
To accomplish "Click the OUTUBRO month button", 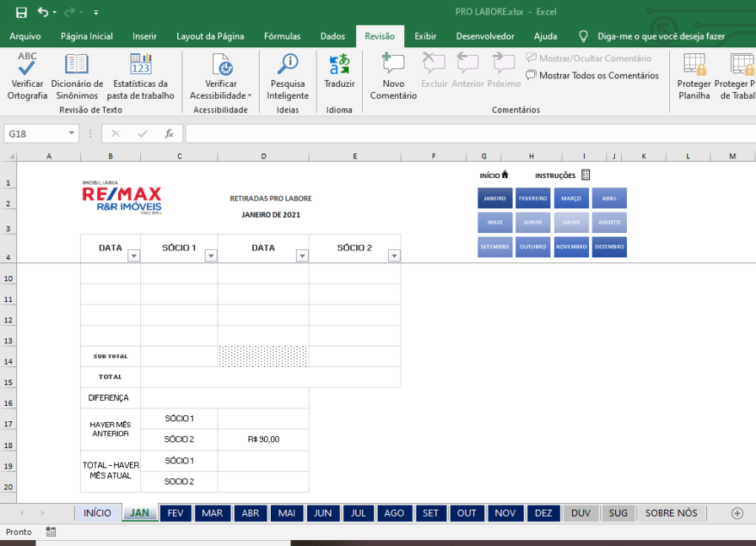I will click(x=532, y=246).
